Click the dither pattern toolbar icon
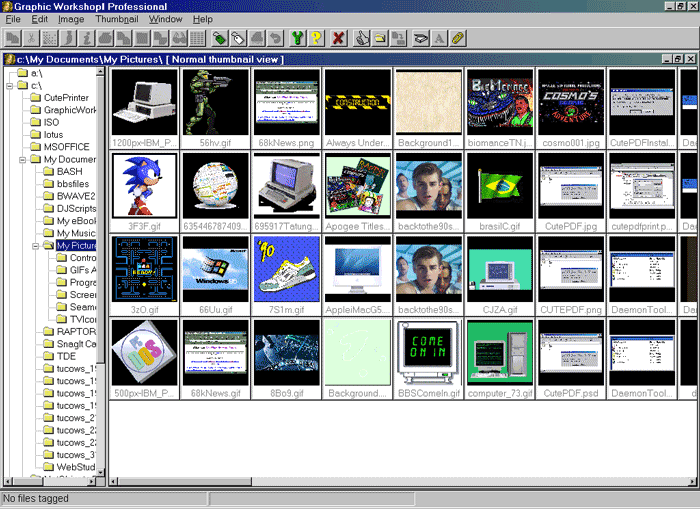 pos(50,38)
